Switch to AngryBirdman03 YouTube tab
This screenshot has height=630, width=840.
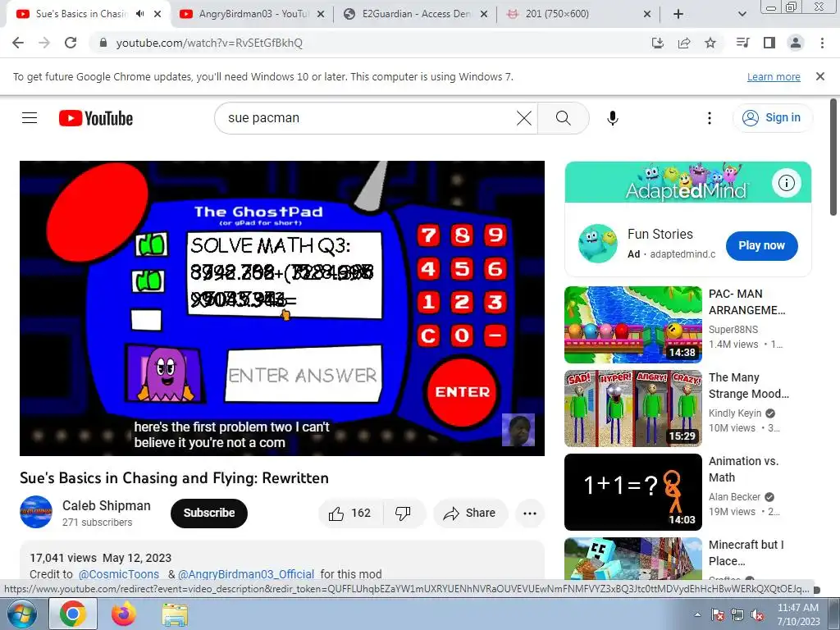[x=252, y=14]
